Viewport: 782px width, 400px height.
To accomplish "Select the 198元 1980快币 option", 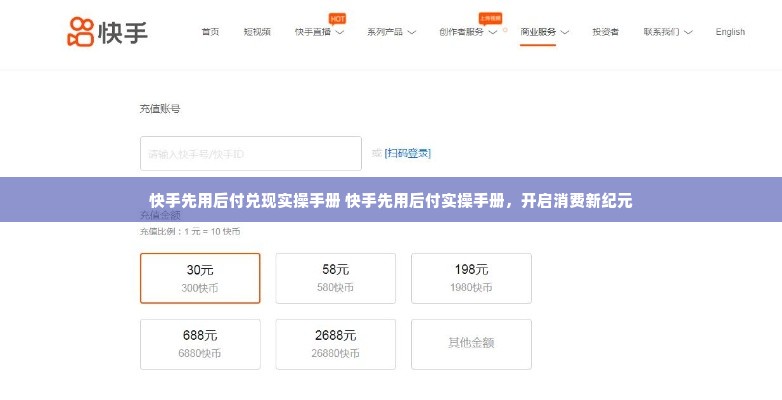I will [471, 278].
